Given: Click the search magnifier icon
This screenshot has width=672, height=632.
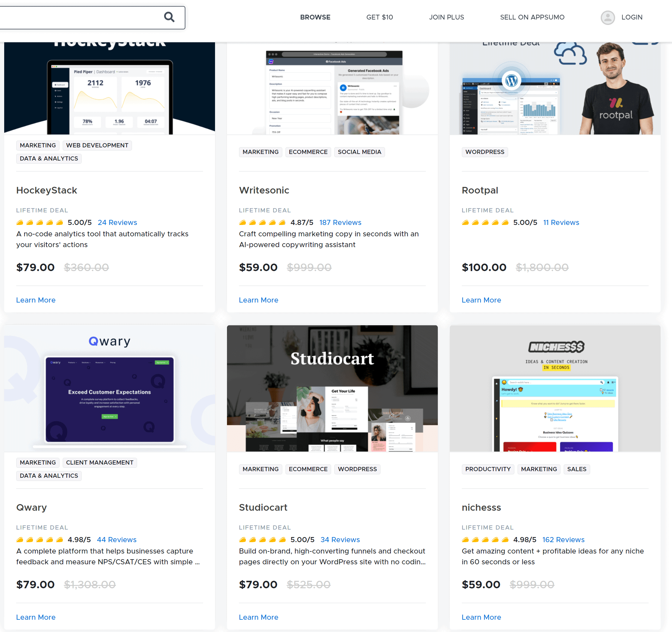Looking at the screenshot, I should 169,17.
